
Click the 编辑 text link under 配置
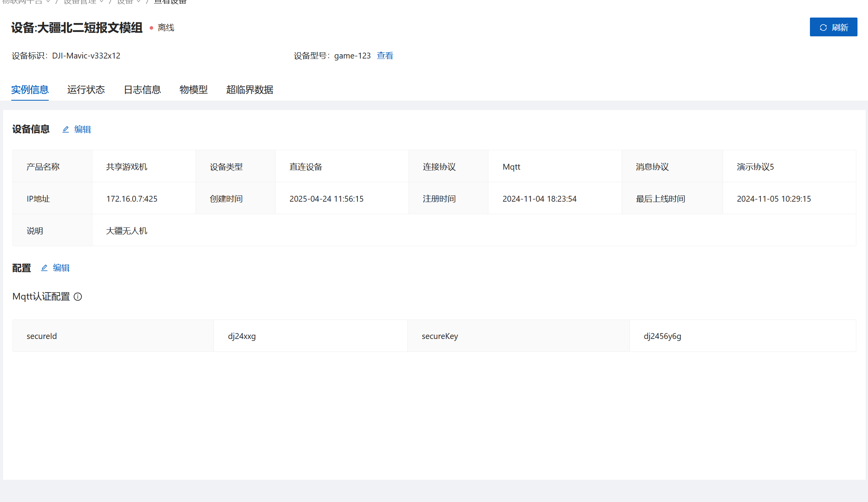[x=61, y=268]
